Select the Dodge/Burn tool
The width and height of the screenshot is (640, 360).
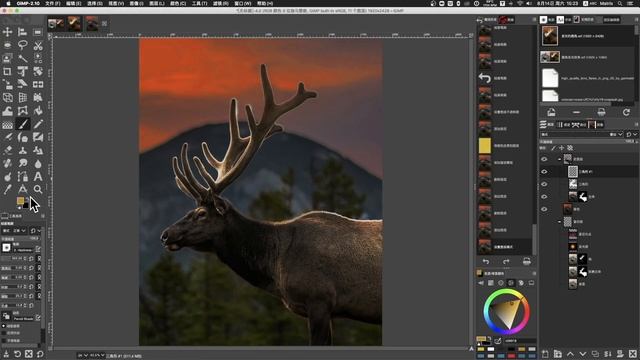(7, 176)
